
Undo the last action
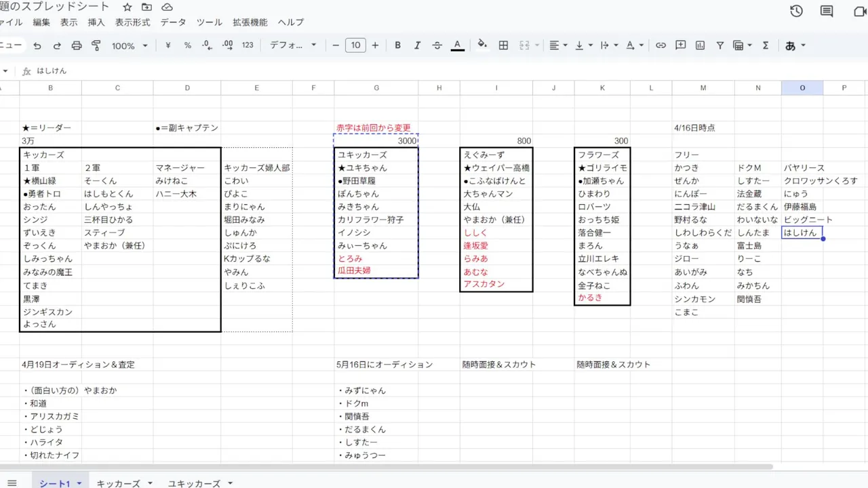tap(37, 45)
